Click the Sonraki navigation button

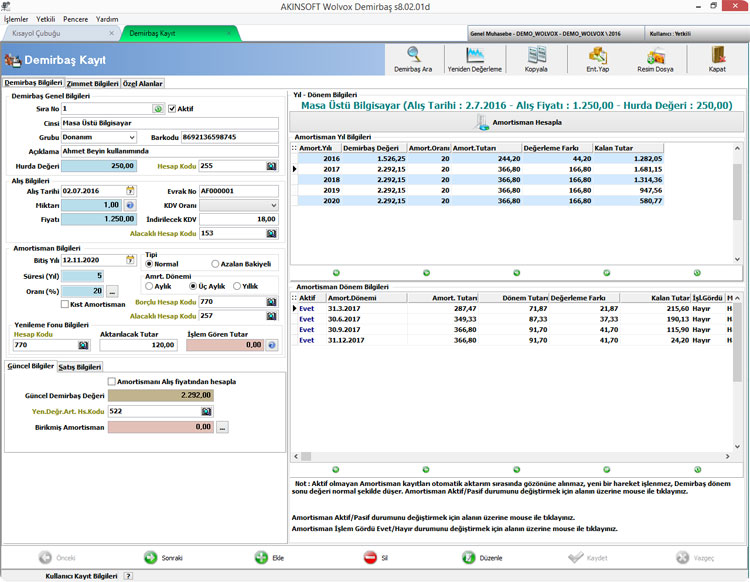[163, 558]
